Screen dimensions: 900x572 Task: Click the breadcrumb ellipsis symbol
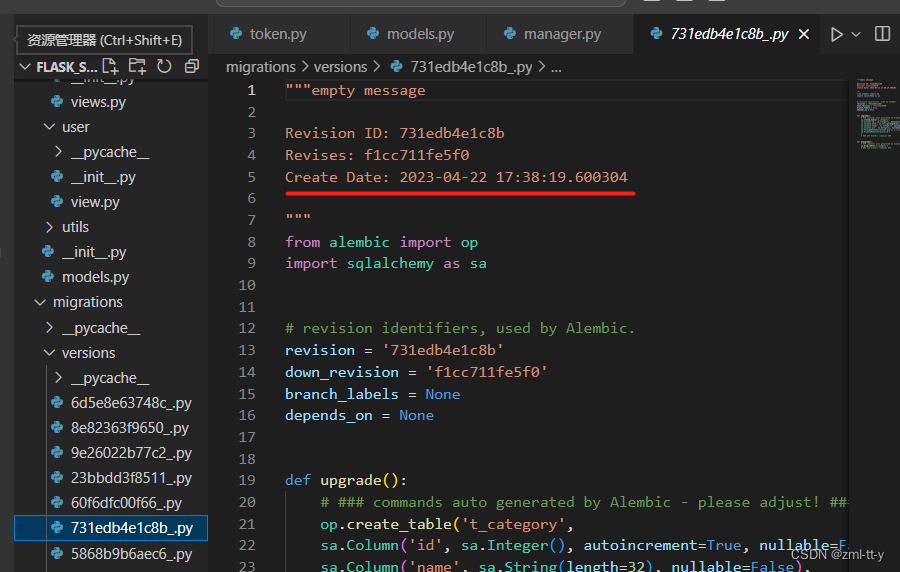pos(556,68)
